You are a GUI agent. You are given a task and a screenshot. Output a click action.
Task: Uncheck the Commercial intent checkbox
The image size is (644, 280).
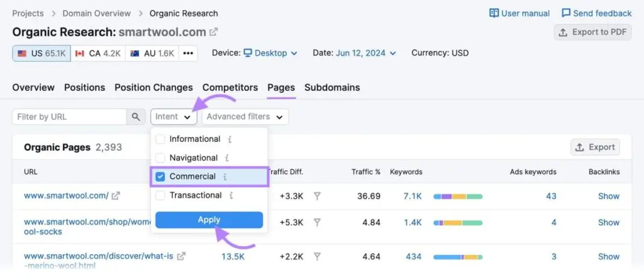160,176
